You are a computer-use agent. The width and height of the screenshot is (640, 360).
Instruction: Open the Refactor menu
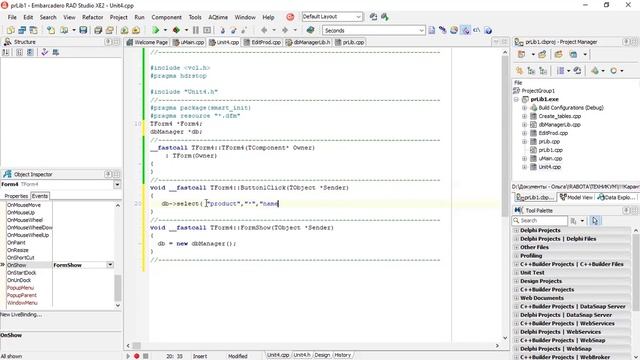click(x=93, y=17)
